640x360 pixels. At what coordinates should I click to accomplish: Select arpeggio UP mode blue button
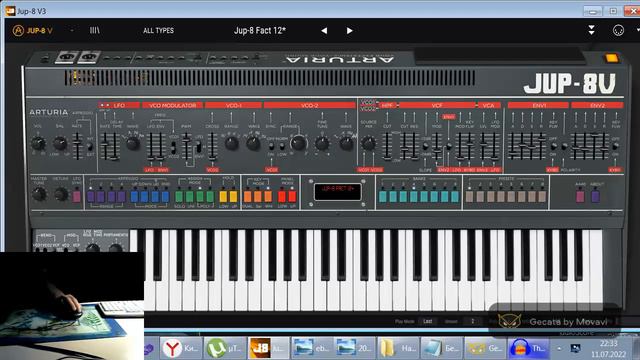[x=134, y=197]
